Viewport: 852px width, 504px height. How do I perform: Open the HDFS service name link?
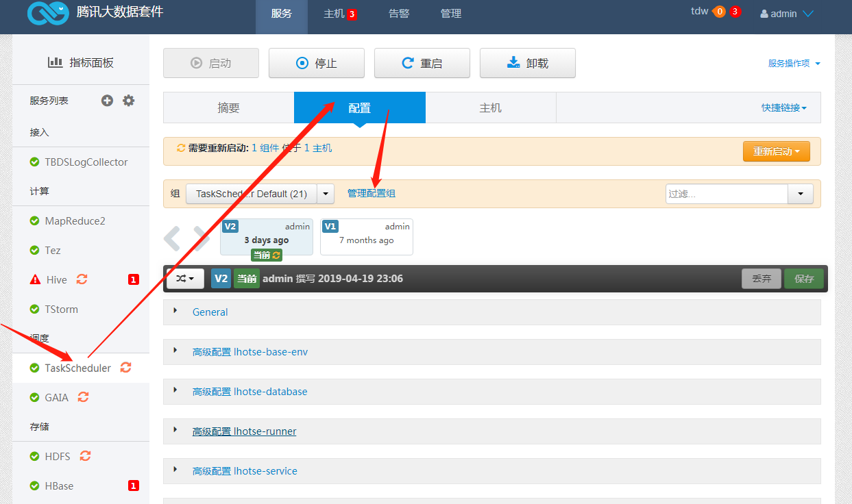58,457
